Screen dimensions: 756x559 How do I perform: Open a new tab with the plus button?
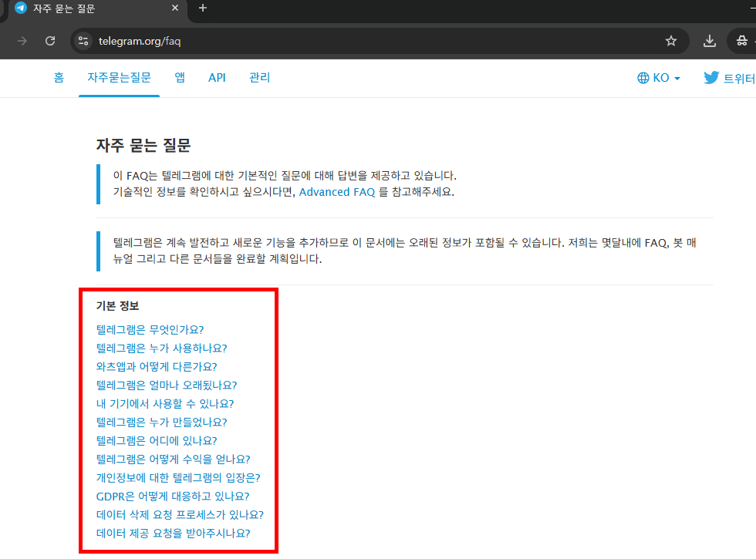(x=202, y=8)
